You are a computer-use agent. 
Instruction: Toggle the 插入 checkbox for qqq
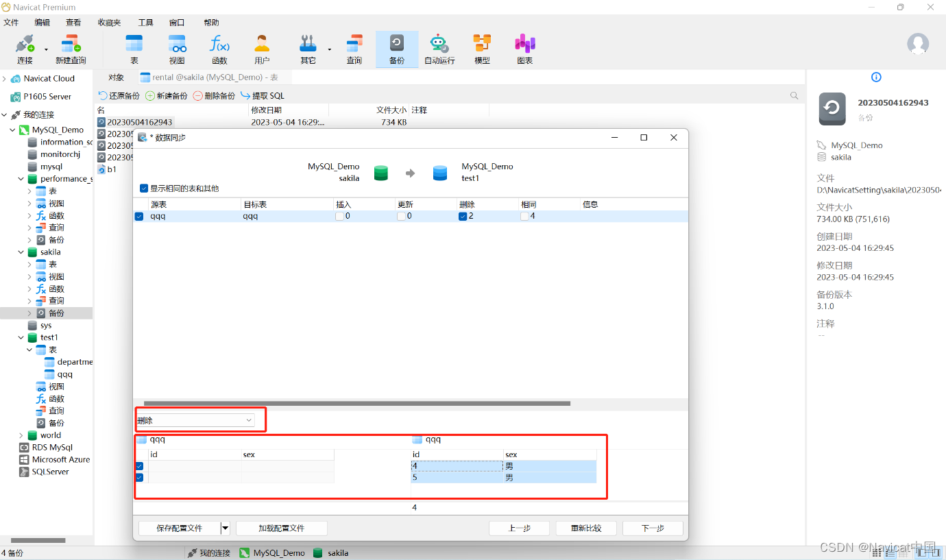coord(339,216)
